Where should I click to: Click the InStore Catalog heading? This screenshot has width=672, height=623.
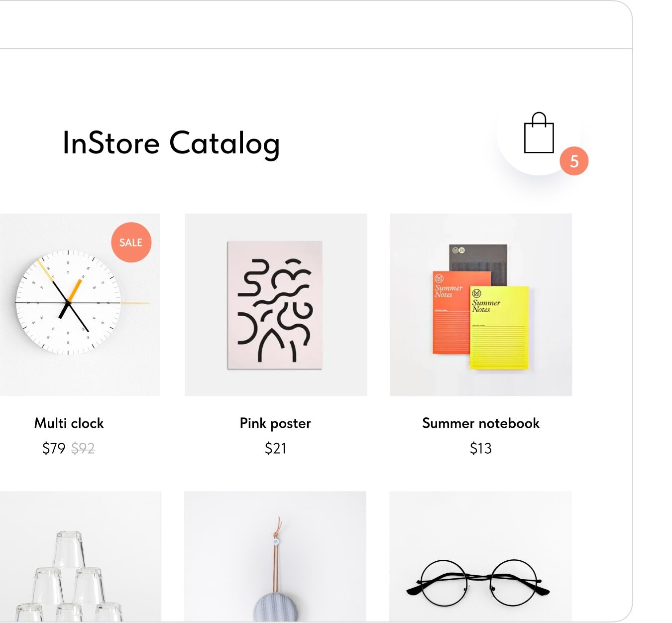pyautogui.click(x=171, y=144)
